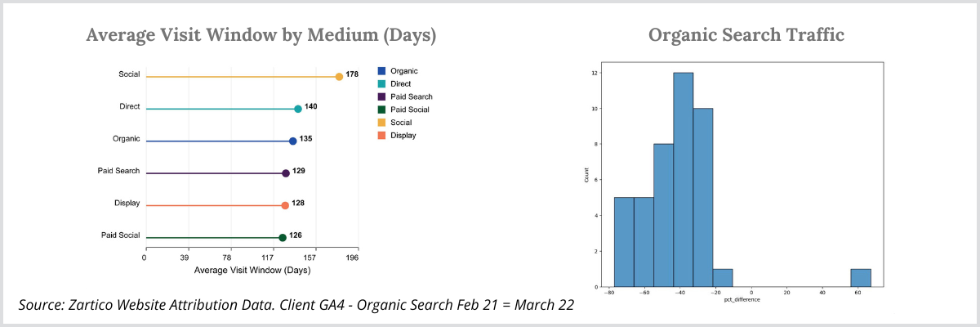Click the Zartico source caption text

point(296,305)
